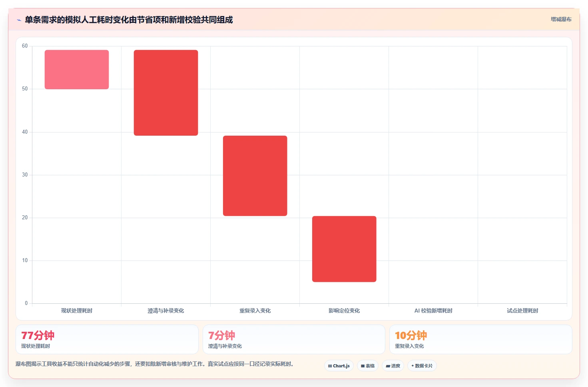Click the card title 单条需求的模拟人工耗时变化
The width and height of the screenshot is (588, 387).
point(129,20)
